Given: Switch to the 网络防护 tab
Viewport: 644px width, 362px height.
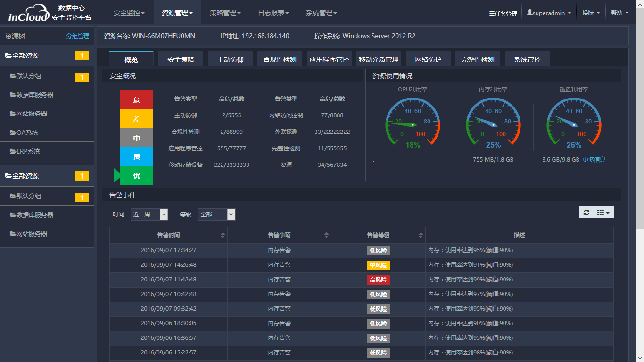Looking at the screenshot, I should pyautogui.click(x=428, y=59).
